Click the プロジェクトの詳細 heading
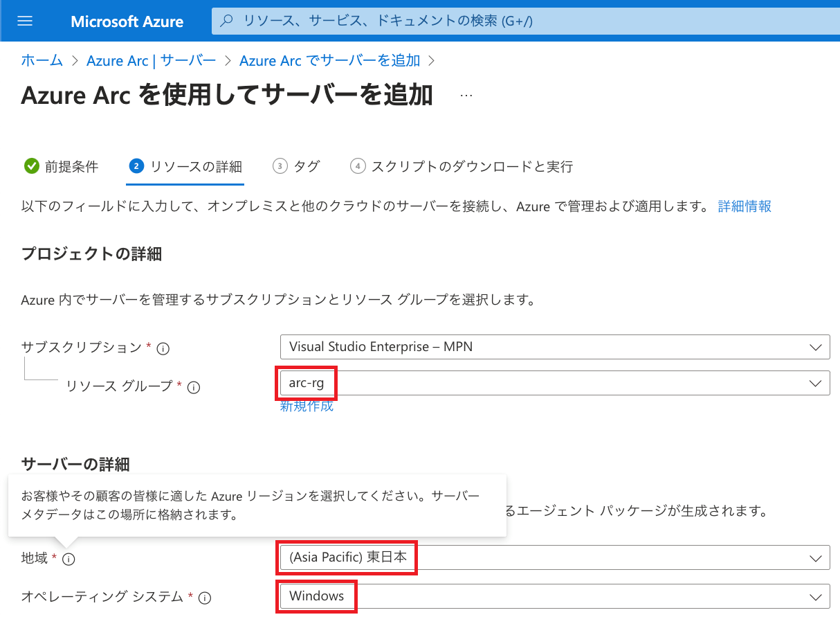Screen dimensions: 840x626 tap(91, 254)
